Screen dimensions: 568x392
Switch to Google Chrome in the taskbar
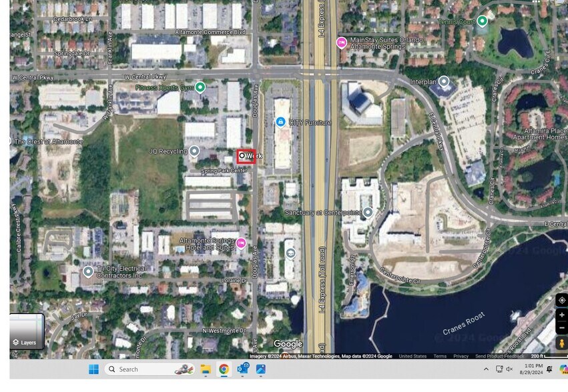click(x=224, y=369)
